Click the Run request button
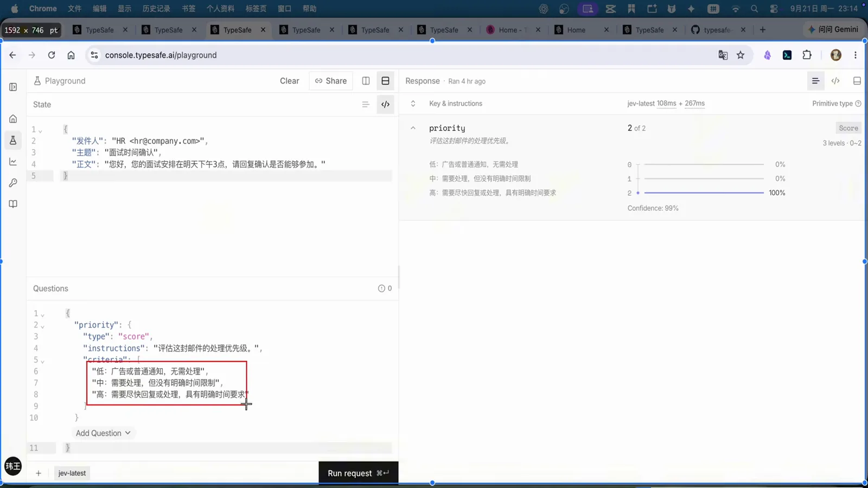The height and width of the screenshot is (488, 868). [358, 473]
